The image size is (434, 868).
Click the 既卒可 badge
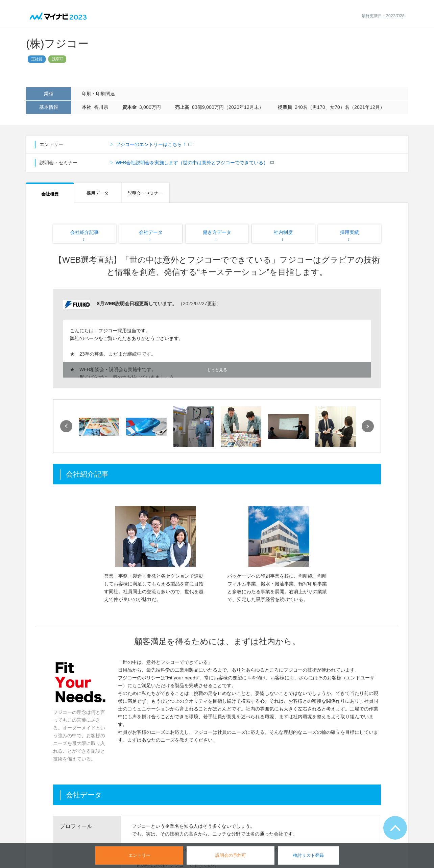[x=57, y=59]
